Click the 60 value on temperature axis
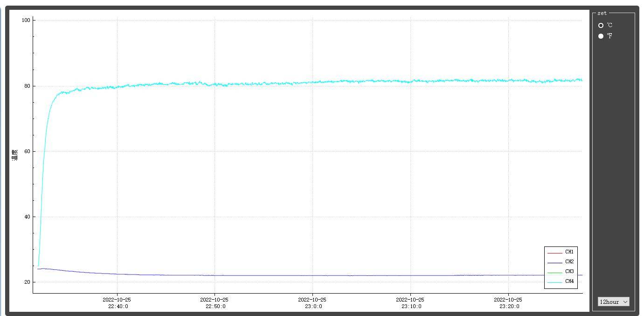 27,152
